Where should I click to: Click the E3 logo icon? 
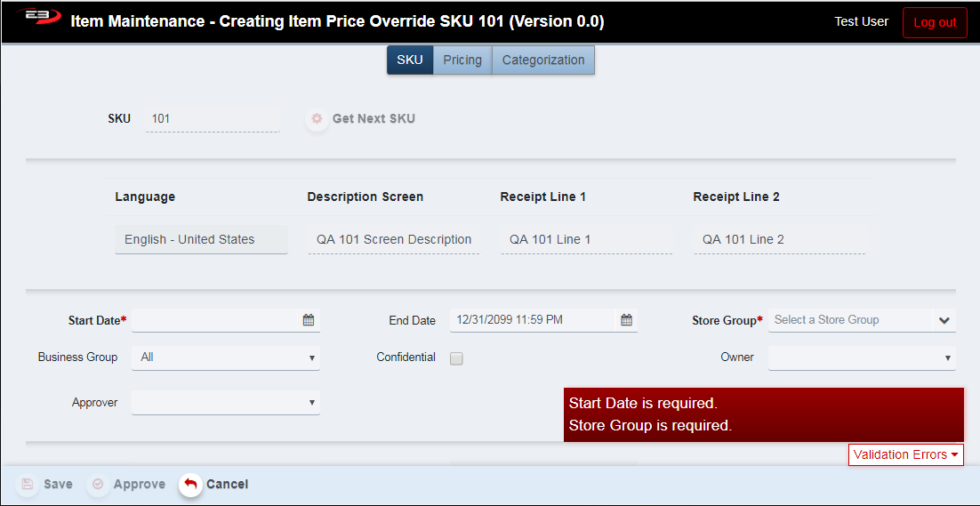[39, 21]
